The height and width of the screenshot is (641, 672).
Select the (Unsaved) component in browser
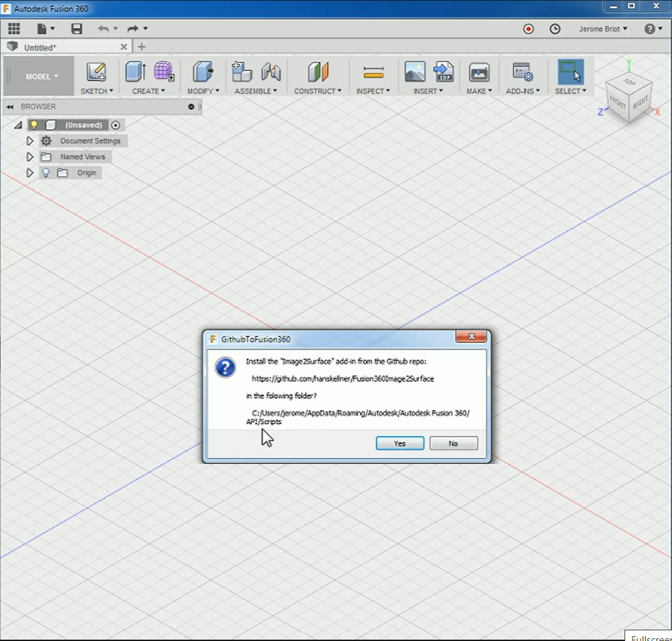(x=84, y=125)
